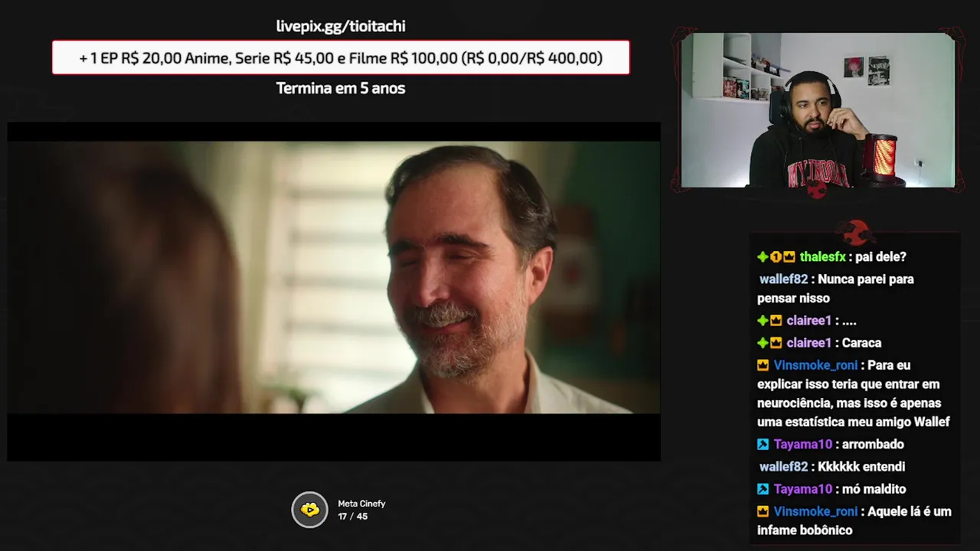This screenshot has height=551, width=980.
Task: Click the crown badge on the claireel 'Caraca' message
Action: [x=776, y=343]
